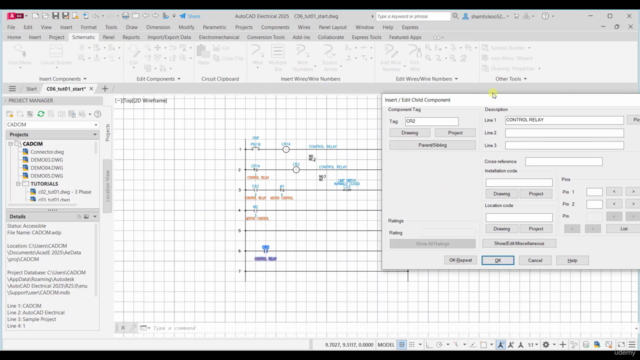Toggle object snap square icon

484,345
